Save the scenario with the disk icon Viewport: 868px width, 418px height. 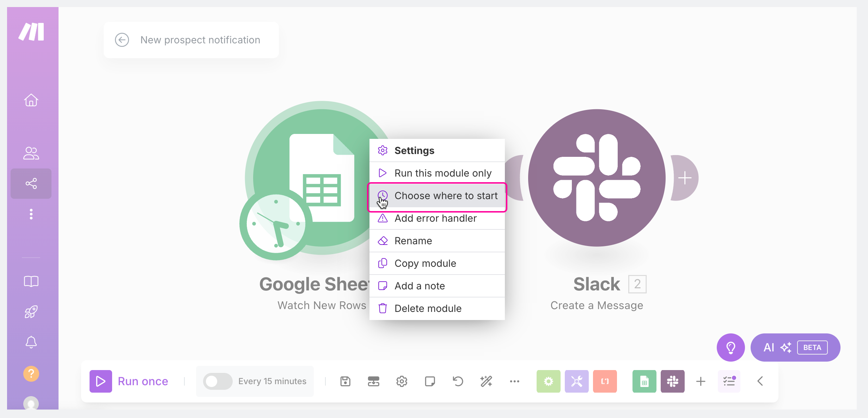pos(346,381)
